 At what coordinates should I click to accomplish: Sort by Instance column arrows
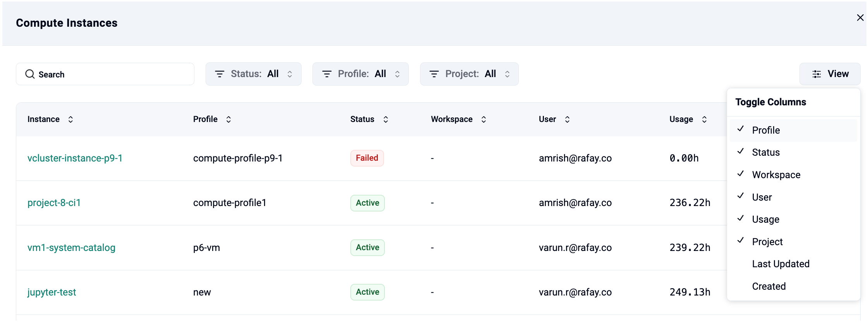(x=70, y=119)
